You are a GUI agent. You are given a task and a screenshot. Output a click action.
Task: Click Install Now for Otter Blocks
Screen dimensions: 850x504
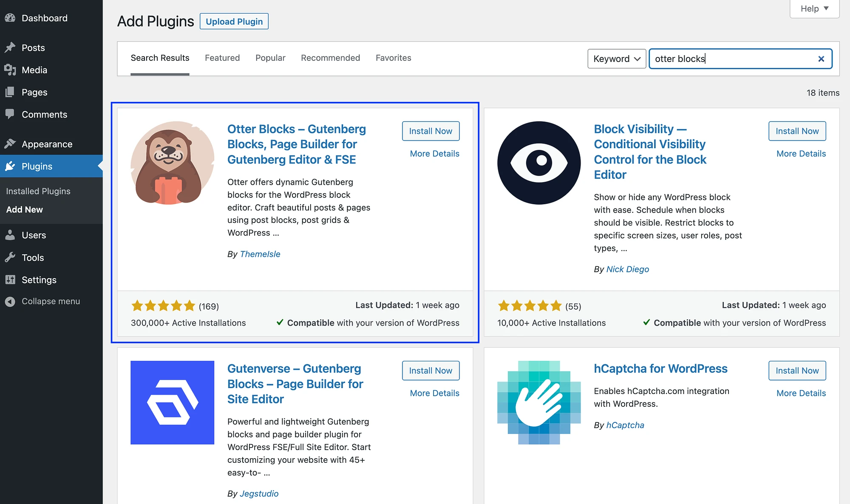pyautogui.click(x=431, y=130)
